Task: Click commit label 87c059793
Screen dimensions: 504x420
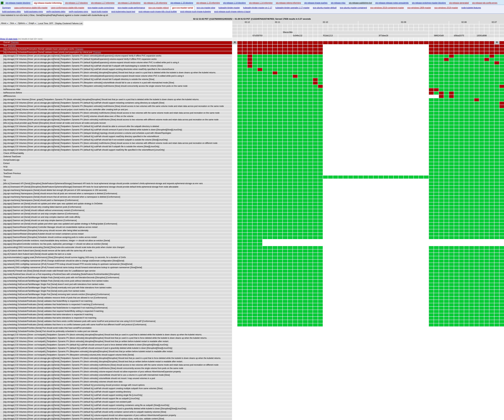Action: click(x=257, y=35)
